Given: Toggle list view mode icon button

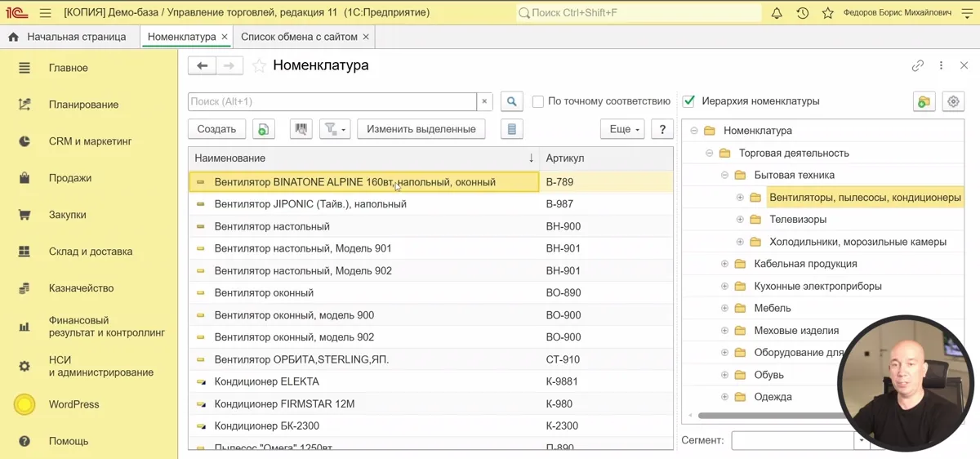Looking at the screenshot, I should [x=511, y=129].
